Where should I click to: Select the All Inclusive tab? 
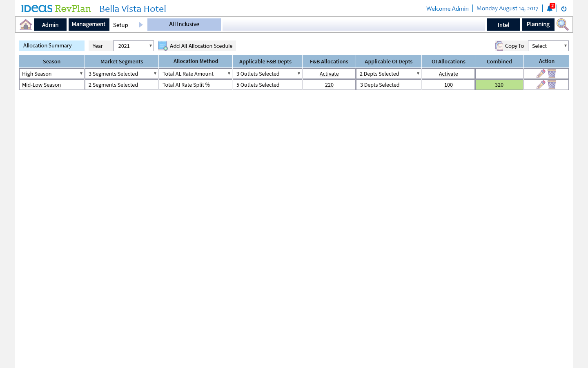tap(184, 25)
